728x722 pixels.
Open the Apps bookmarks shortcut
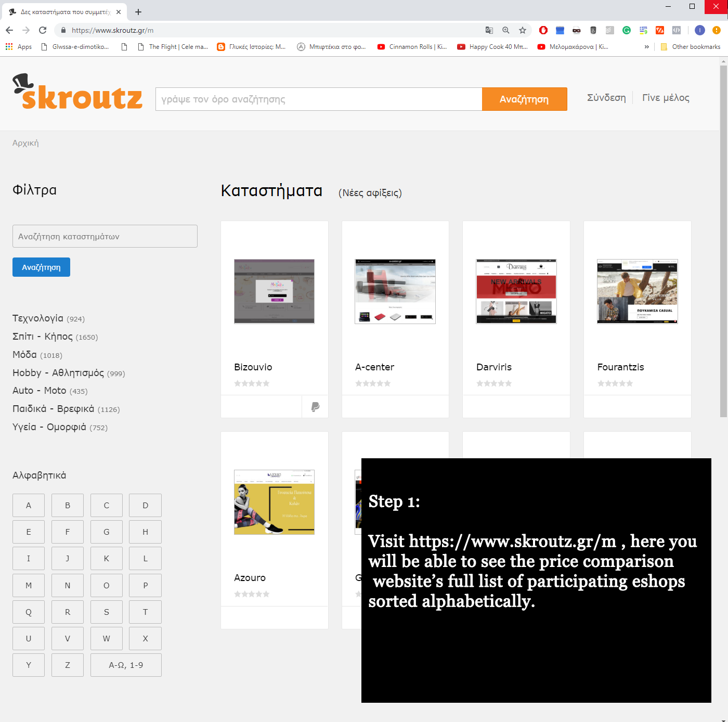point(19,47)
